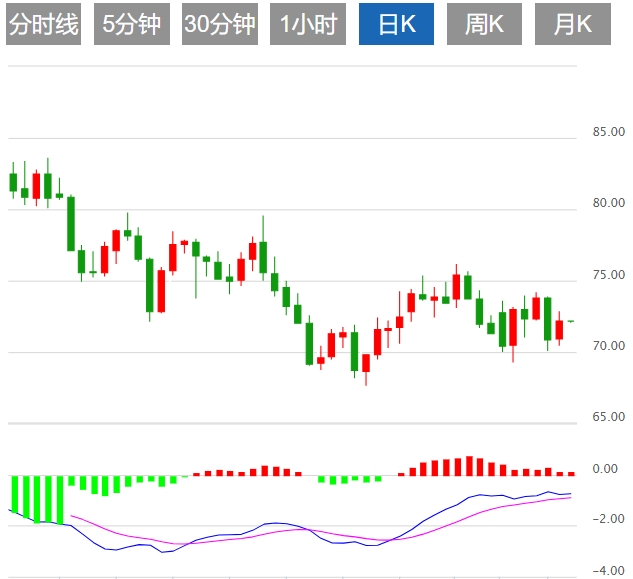Screen dimensions: 633x579
Task: Click the MACD -4.00 axis label
Action: point(604,571)
